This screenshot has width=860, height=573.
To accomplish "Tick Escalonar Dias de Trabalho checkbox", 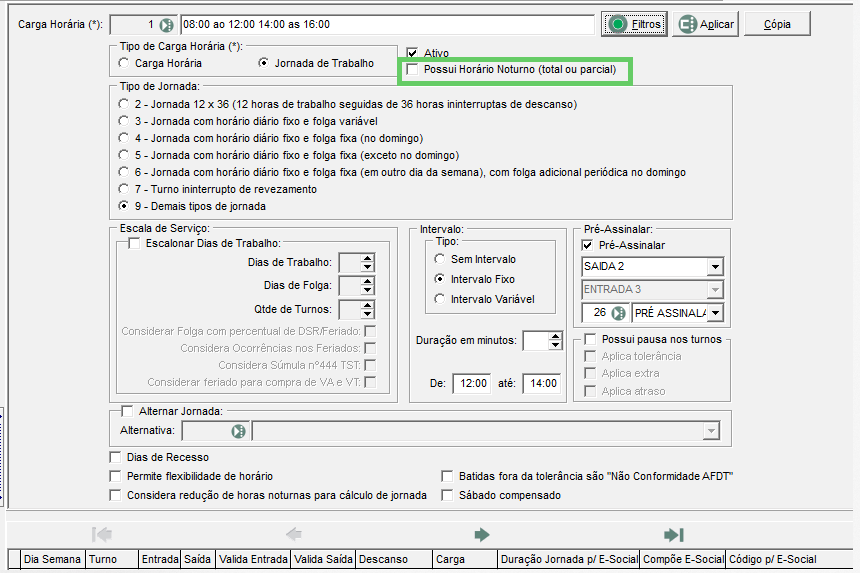I will (134, 243).
